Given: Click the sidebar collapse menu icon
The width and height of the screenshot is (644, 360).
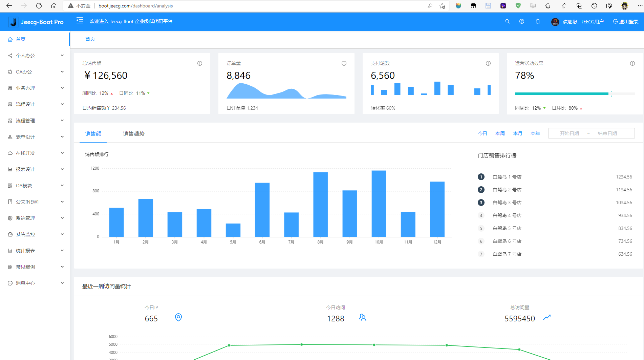Looking at the screenshot, I should (80, 21).
